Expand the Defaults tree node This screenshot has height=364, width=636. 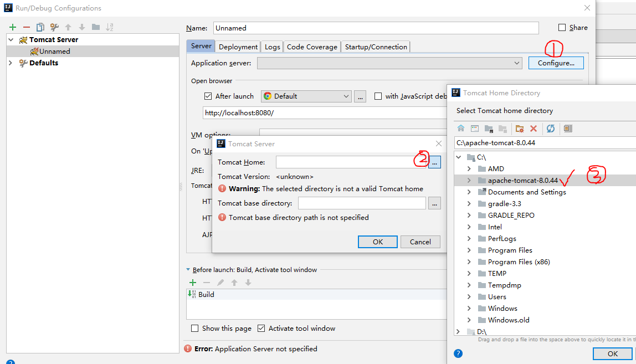(x=11, y=63)
